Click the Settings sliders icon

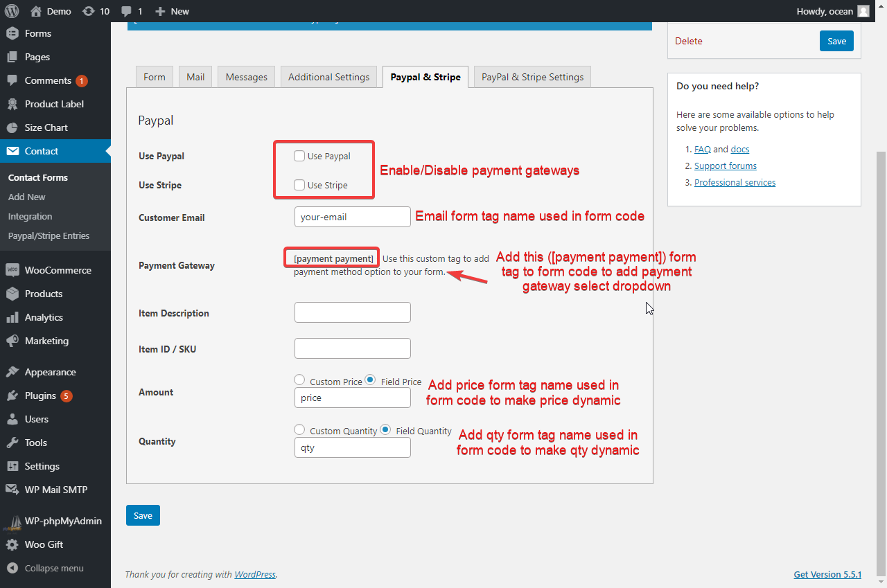(x=12, y=466)
